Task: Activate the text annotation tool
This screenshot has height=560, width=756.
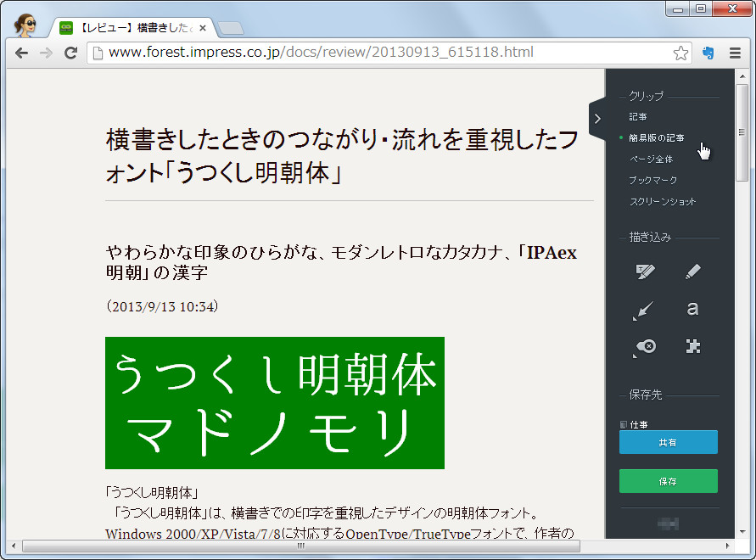Action: click(x=693, y=308)
